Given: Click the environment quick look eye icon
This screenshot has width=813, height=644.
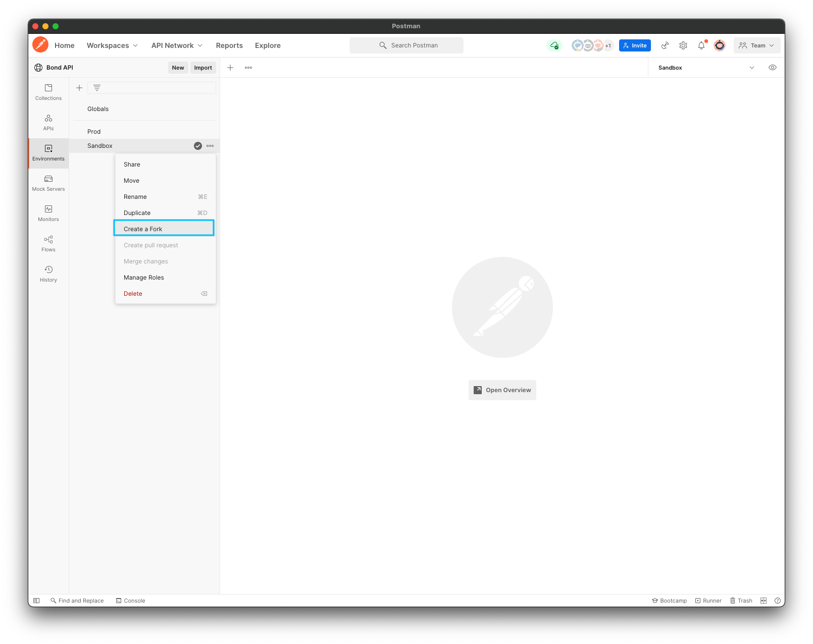Looking at the screenshot, I should point(773,68).
